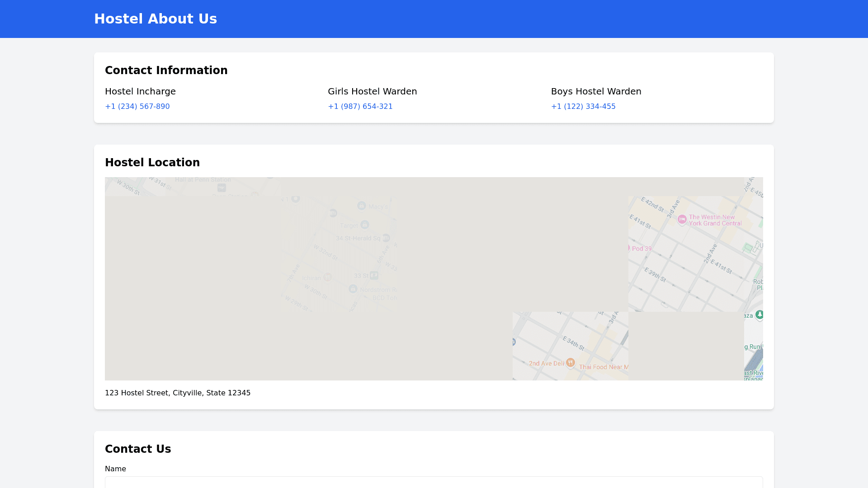868x488 pixels.
Task: Call the Girls Hostel Warden number
Action: coord(360,107)
